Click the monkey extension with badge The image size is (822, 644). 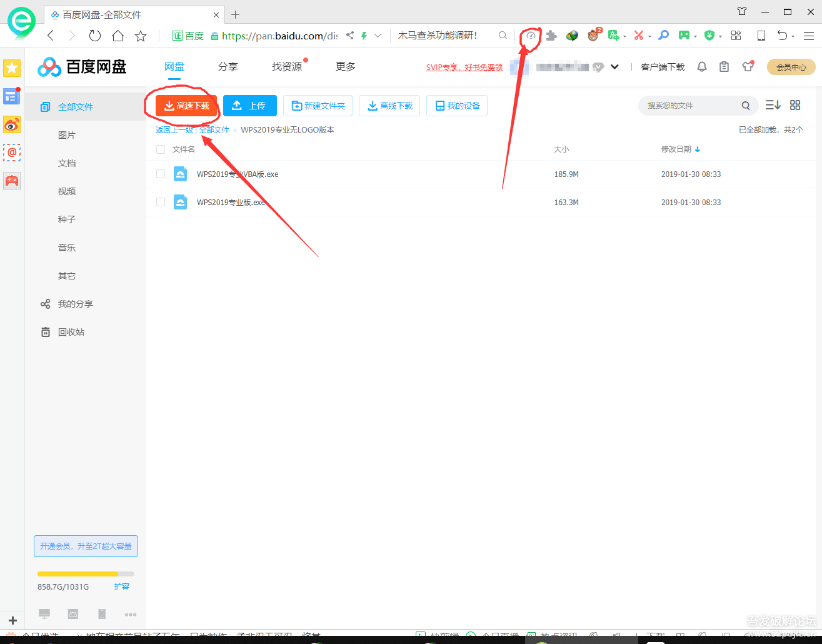tap(593, 36)
